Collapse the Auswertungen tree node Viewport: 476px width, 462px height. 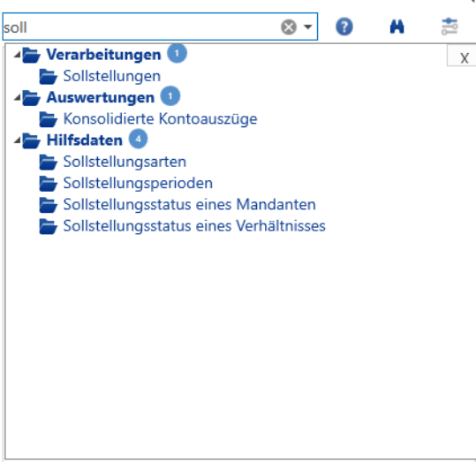coord(18,97)
